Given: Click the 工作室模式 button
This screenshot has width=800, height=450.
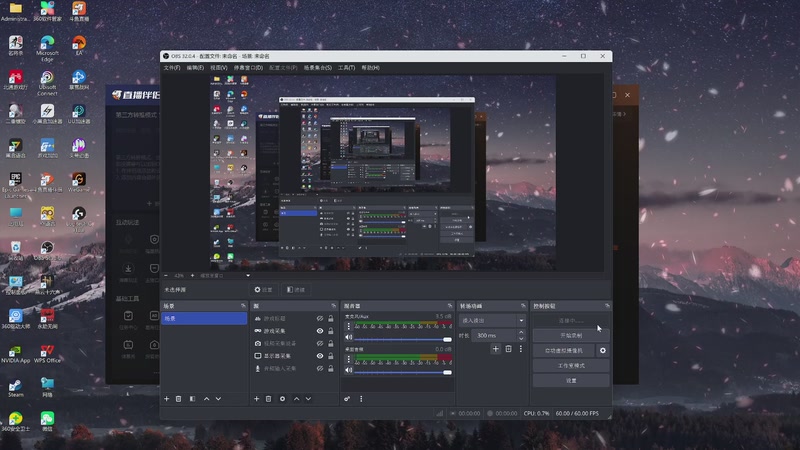Looking at the screenshot, I should point(570,366).
